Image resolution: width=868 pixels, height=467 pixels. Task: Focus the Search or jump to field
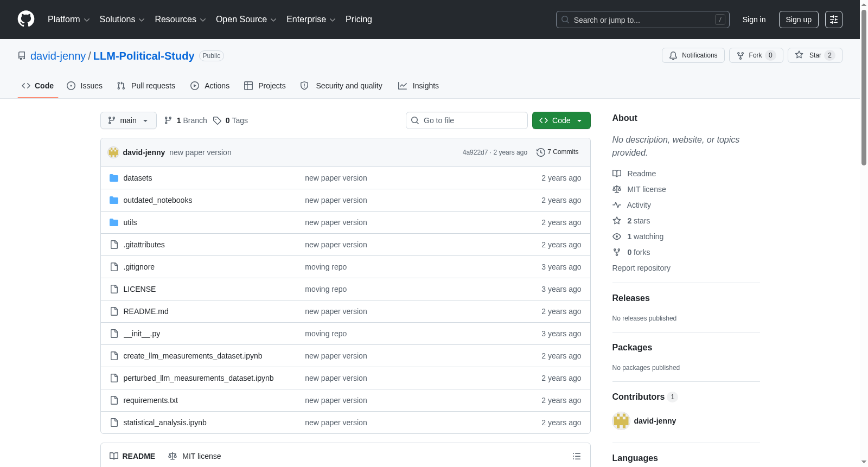[x=643, y=20]
